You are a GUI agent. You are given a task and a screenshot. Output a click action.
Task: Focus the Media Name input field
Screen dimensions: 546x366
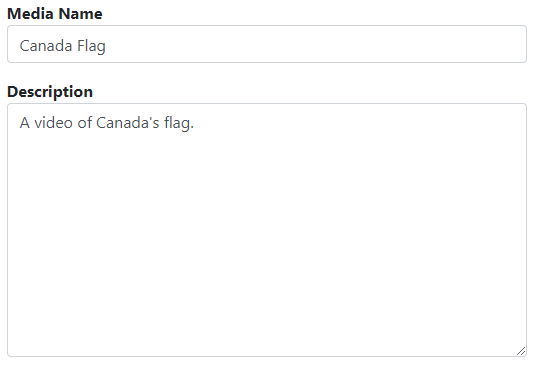click(267, 44)
